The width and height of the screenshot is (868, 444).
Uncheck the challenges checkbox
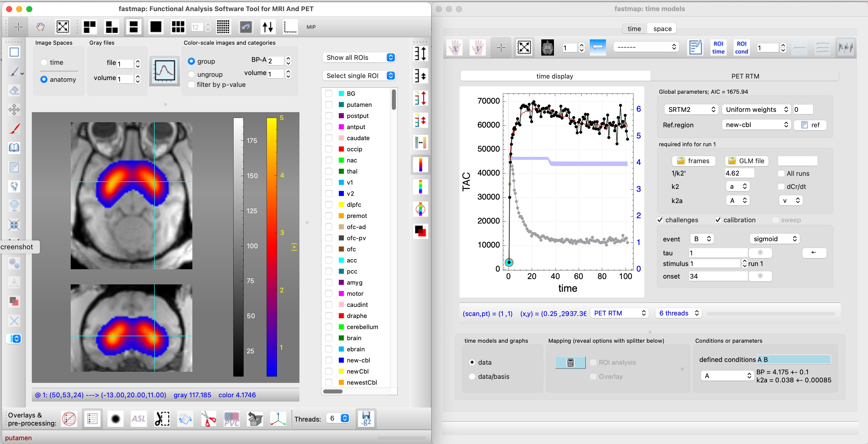click(660, 220)
